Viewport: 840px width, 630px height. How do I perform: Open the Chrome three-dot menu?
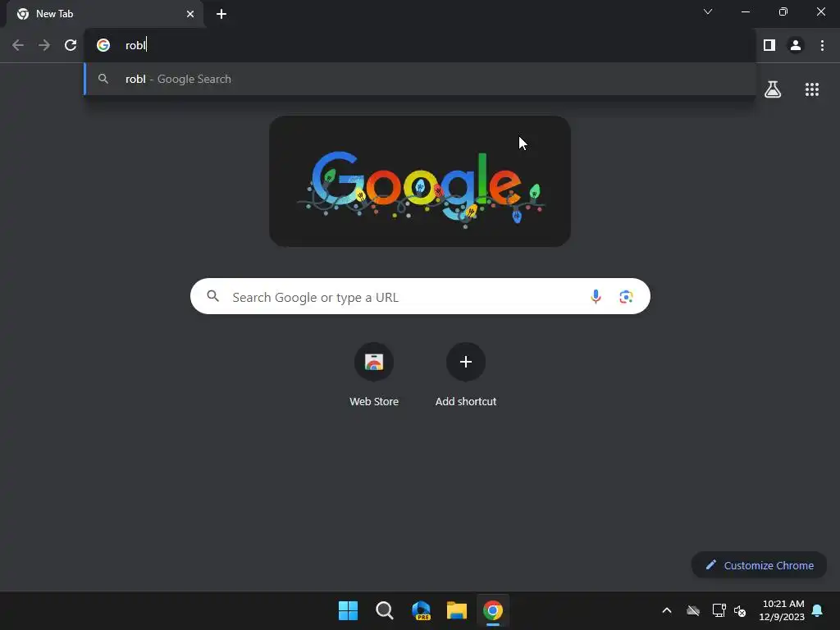[x=822, y=46]
